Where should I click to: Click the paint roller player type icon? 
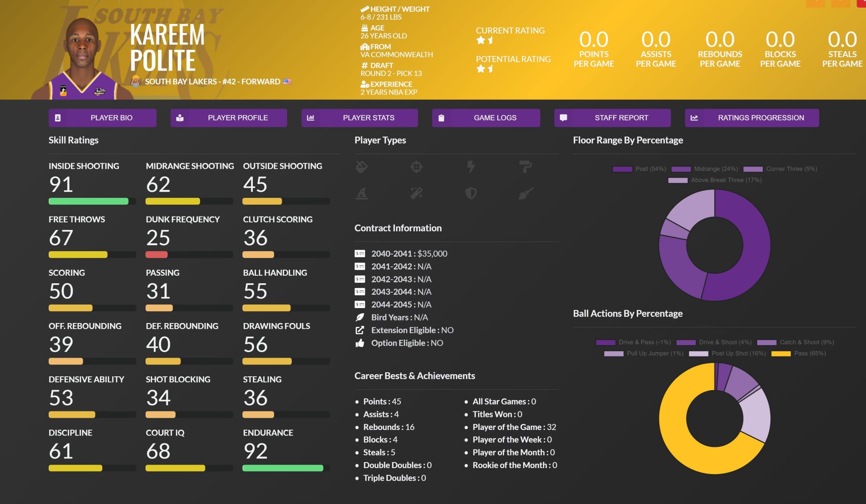click(x=526, y=167)
